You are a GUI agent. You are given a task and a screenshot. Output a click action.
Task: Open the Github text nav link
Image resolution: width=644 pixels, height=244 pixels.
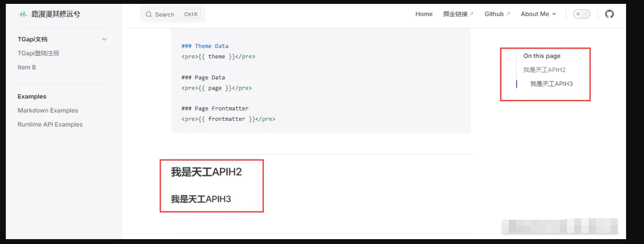[x=494, y=14]
